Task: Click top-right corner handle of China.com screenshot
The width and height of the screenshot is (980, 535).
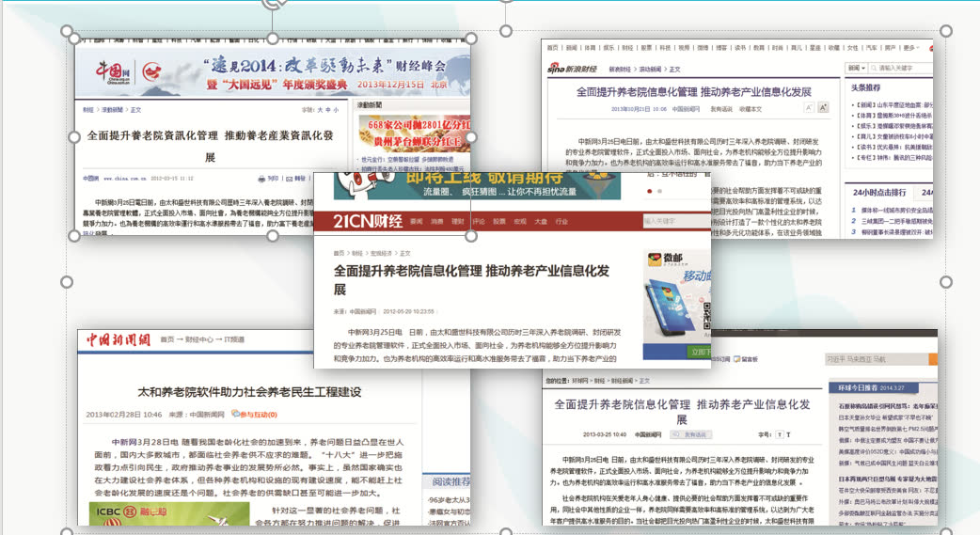Action: 471,39
